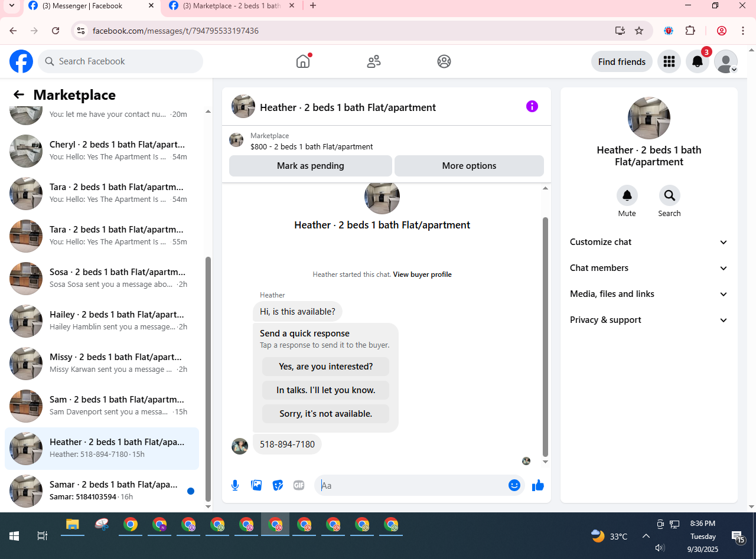Show hidden system tray icons chevron
The width and height of the screenshot is (756, 559).
point(646,536)
